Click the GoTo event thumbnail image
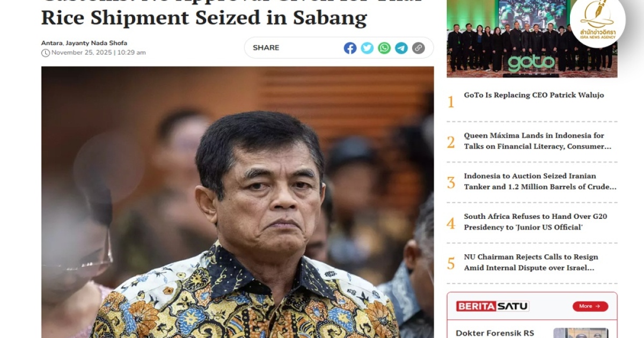 click(532, 39)
